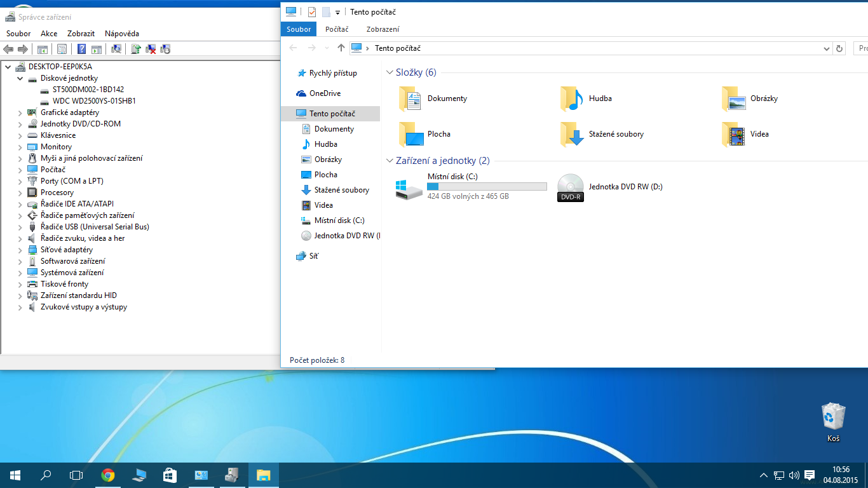This screenshot has height=488, width=868.
Task: Open Google Chrome from the taskbar
Action: tap(108, 475)
